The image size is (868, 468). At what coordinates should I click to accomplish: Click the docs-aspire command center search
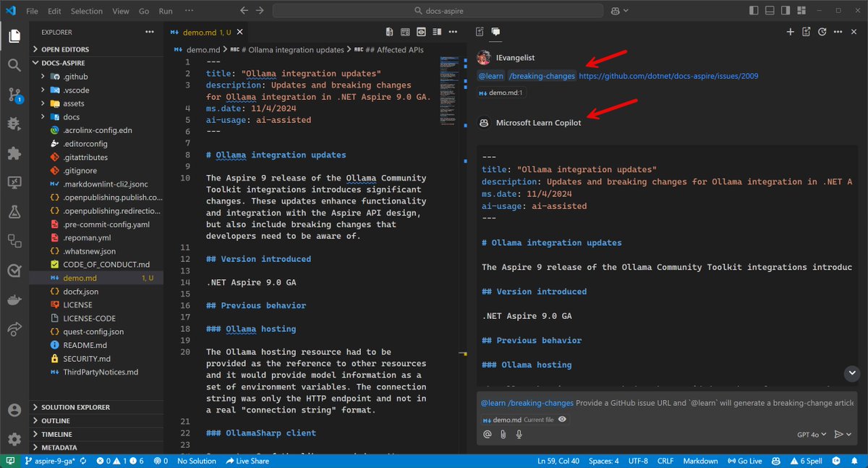tap(438, 11)
